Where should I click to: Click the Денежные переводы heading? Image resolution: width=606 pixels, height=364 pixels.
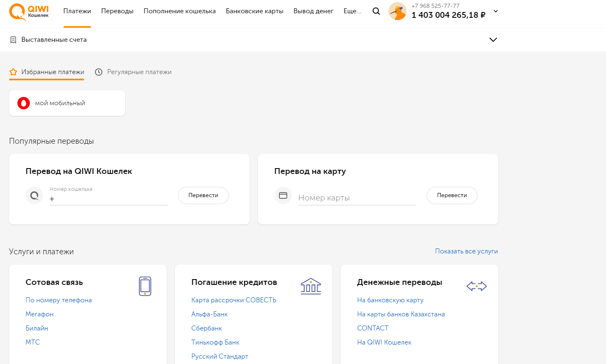tap(400, 282)
